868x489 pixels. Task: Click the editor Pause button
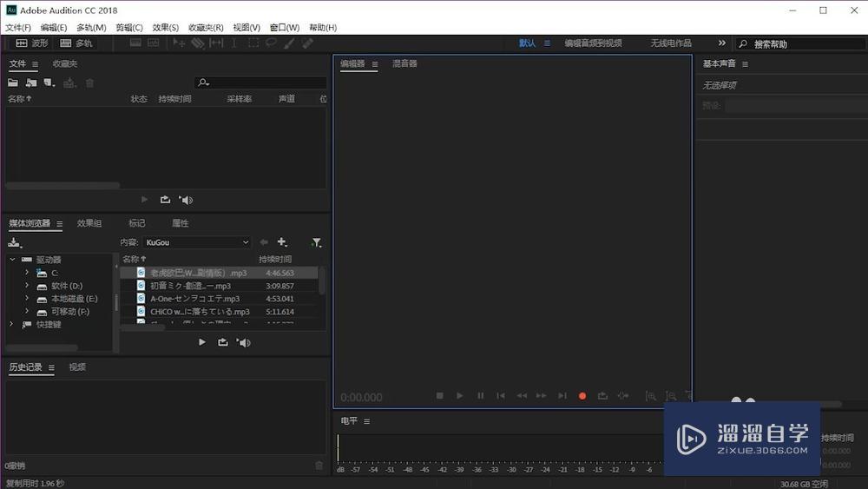pyautogui.click(x=480, y=395)
